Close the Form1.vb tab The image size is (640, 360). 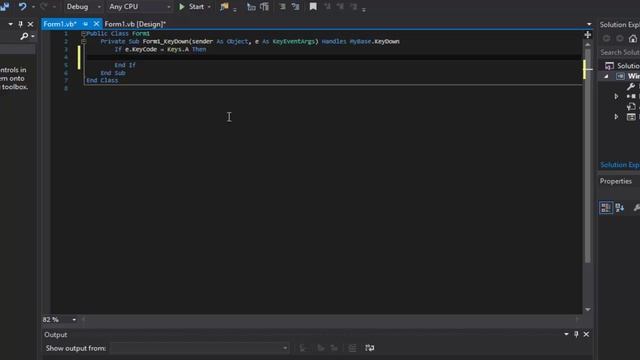click(96, 24)
